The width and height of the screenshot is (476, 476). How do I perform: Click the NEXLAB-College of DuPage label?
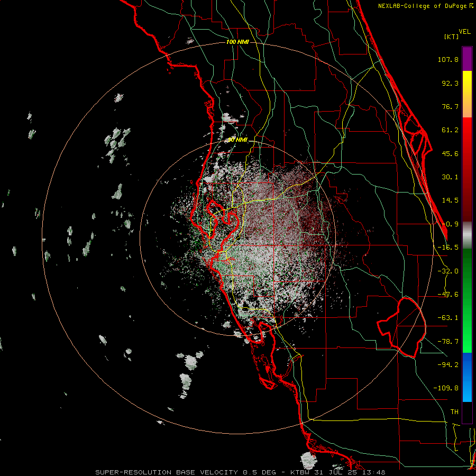point(426,6)
